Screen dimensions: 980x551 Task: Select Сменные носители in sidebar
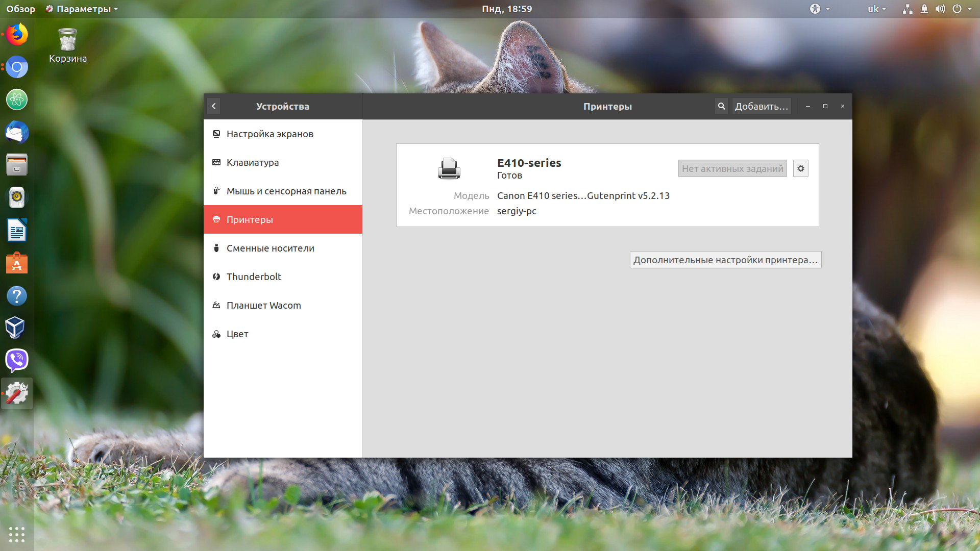(x=283, y=248)
